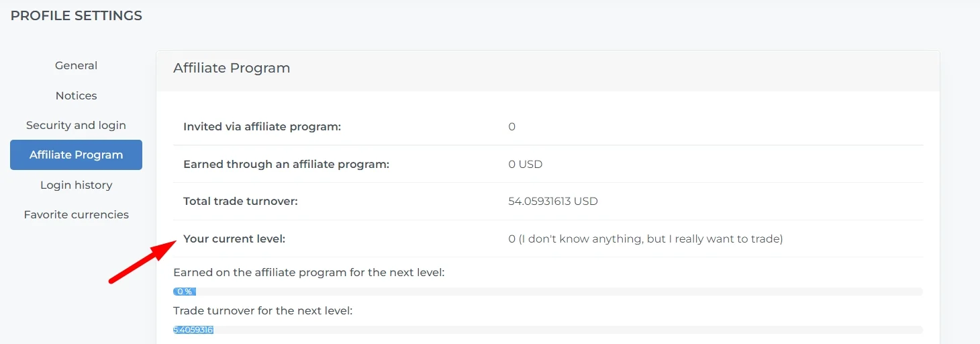View the Login history page
Viewport: 980px width, 344px height.
point(76,185)
